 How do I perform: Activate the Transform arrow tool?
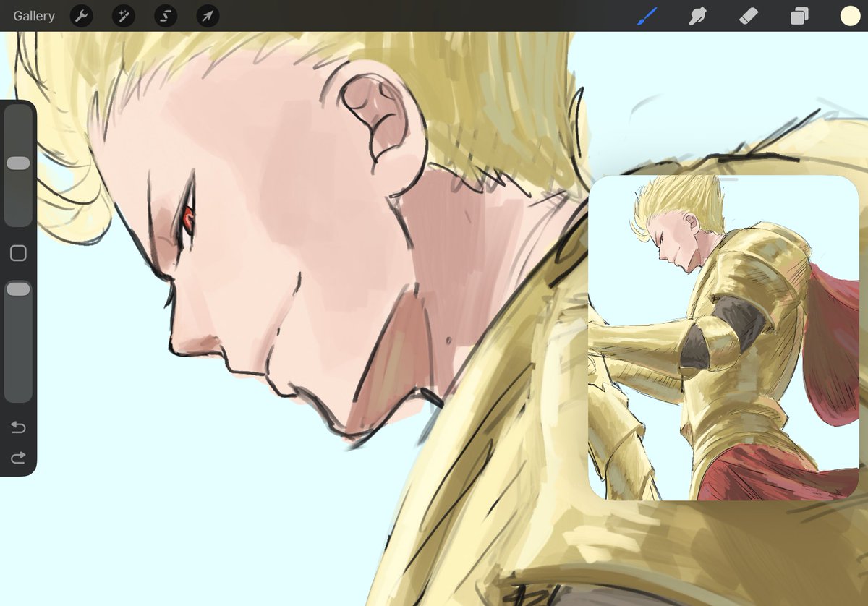point(208,16)
